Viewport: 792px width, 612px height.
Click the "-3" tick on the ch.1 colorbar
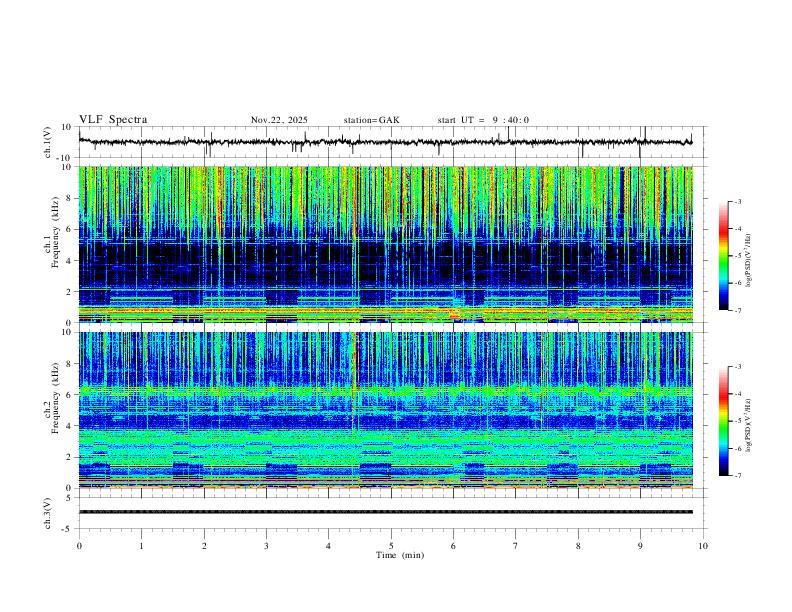tap(737, 201)
